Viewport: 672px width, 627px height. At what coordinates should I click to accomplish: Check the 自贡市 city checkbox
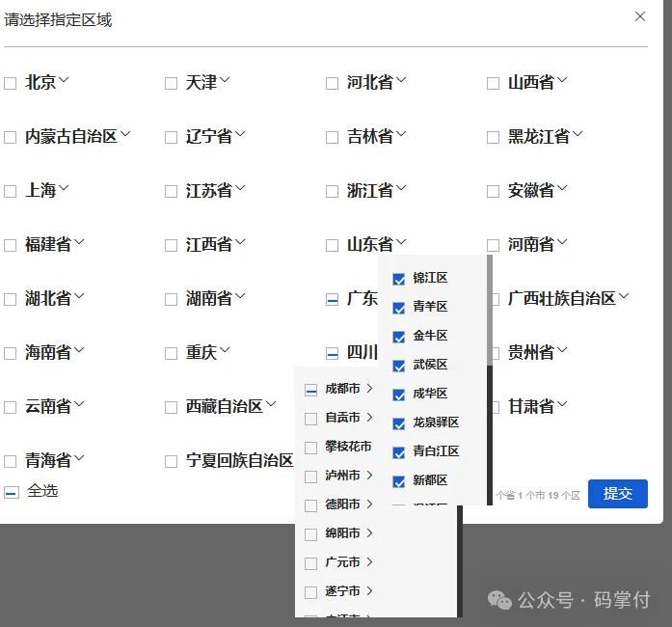[310, 419]
